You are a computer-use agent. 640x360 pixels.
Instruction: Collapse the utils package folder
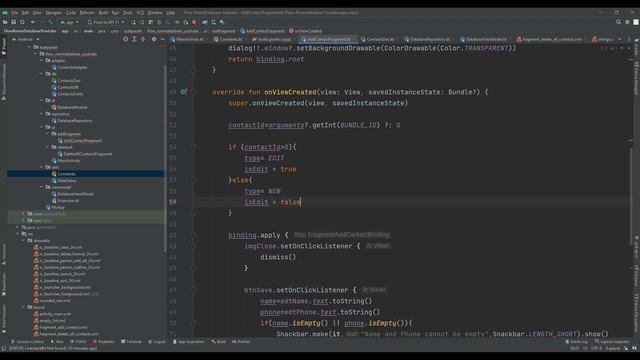pos(42,167)
